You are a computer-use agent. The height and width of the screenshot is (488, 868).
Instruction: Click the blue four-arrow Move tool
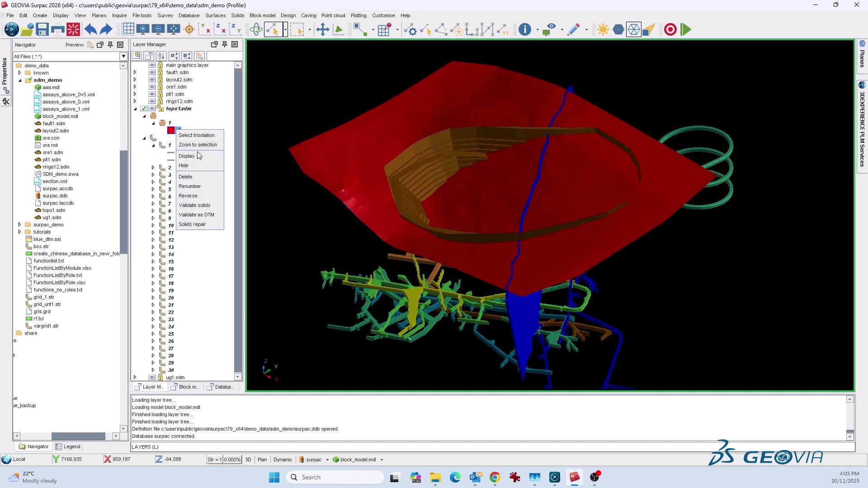323,30
